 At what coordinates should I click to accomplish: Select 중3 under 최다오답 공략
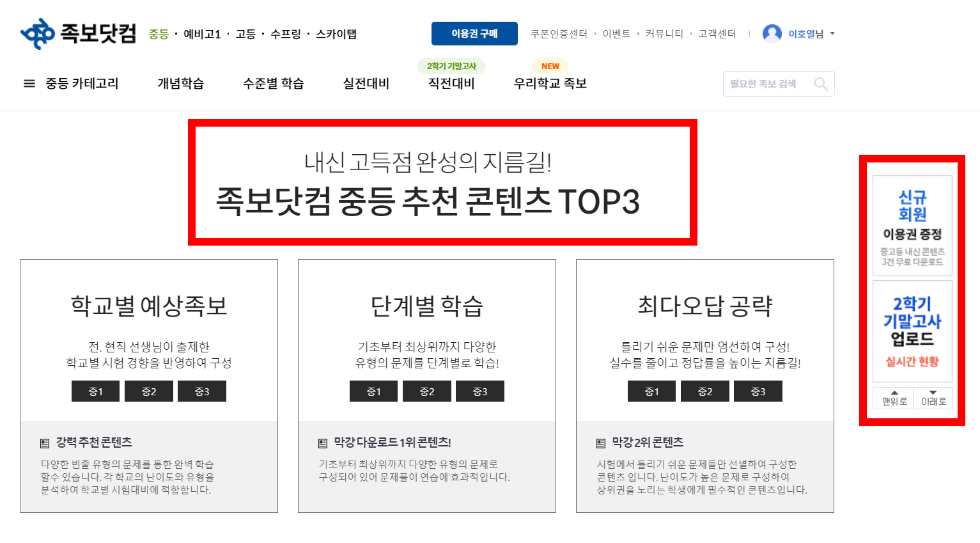coord(758,391)
